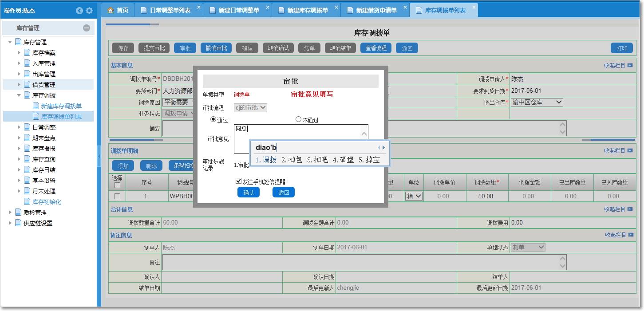Click 确认 button in approval dialog

point(249,193)
